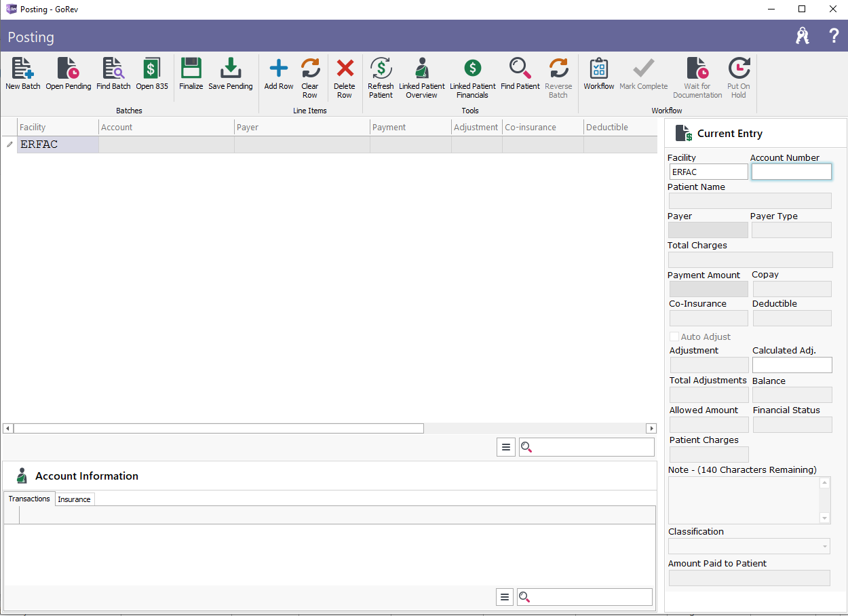Click Note scrollbar up arrow
The image size is (848, 616).
point(825,482)
